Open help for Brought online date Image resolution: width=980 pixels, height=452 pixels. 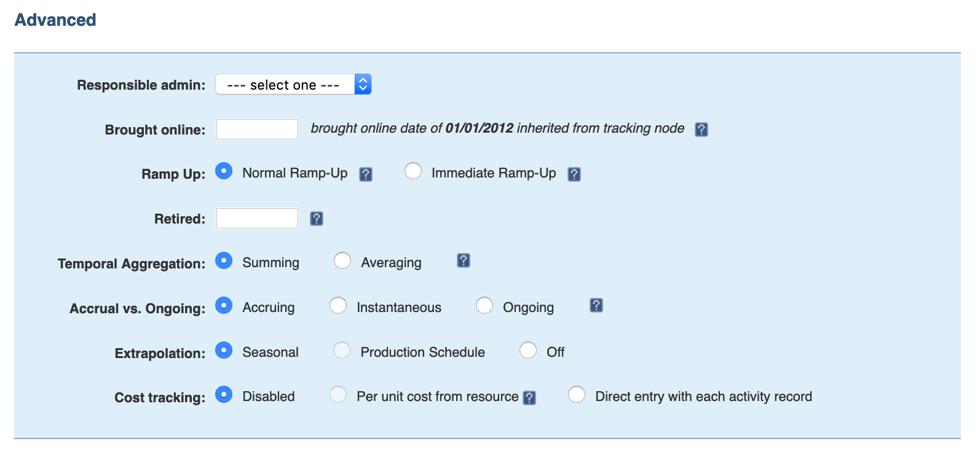point(701,130)
